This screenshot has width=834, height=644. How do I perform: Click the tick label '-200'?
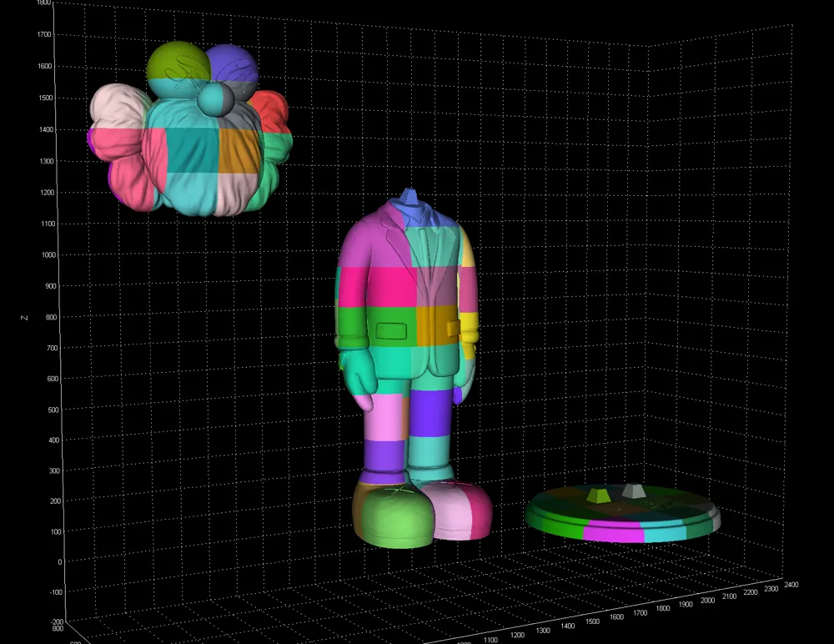57,621
